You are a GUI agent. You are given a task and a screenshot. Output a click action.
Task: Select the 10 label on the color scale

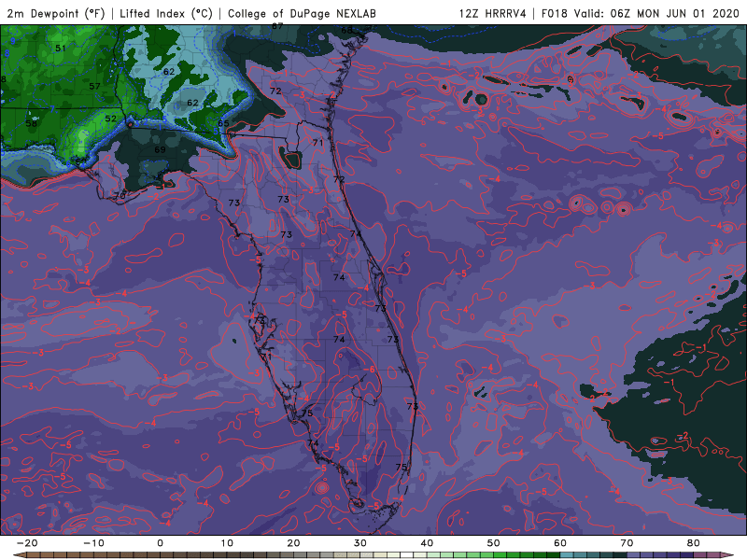pos(227,543)
